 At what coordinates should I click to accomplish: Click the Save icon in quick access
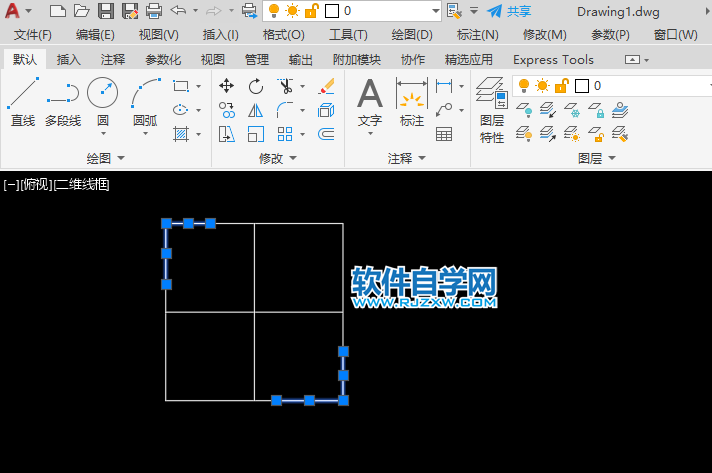pos(106,11)
